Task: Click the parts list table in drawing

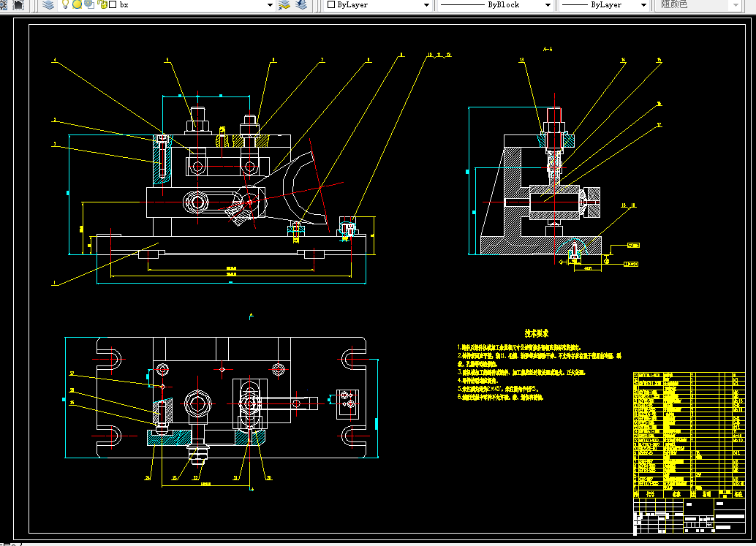Action: pos(689,435)
